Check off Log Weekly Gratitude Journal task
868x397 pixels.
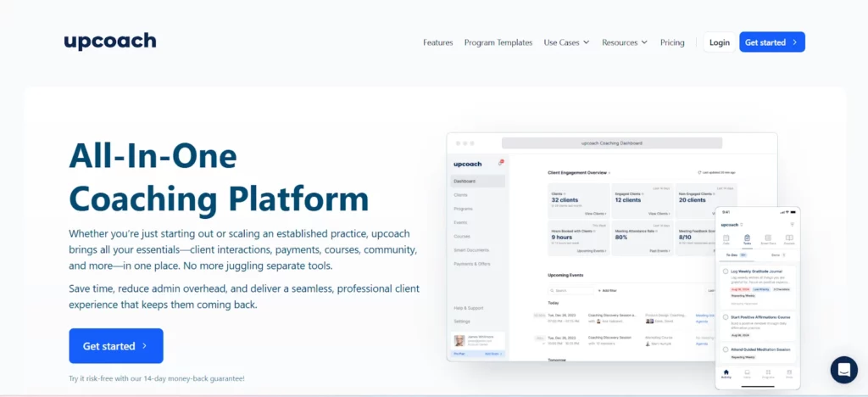pyautogui.click(x=726, y=271)
